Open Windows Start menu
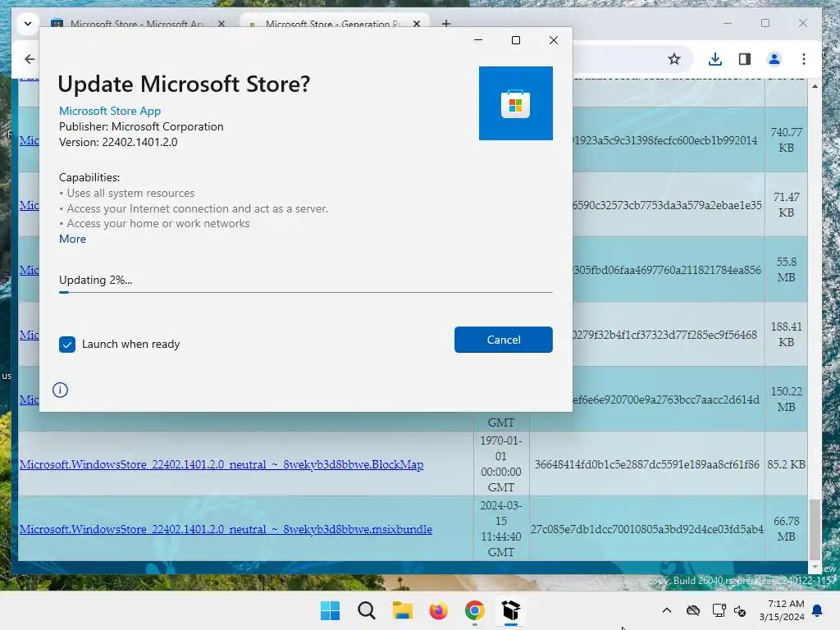The width and height of the screenshot is (840, 630). 330,610
